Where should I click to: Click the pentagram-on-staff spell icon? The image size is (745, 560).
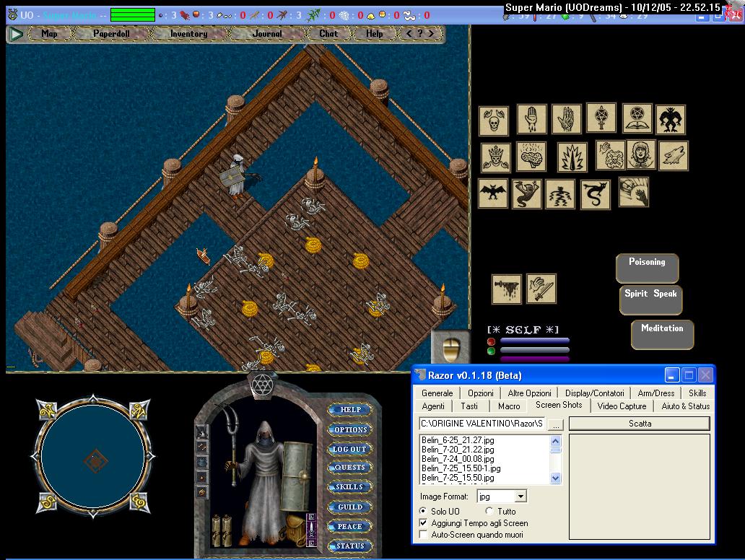pos(602,118)
